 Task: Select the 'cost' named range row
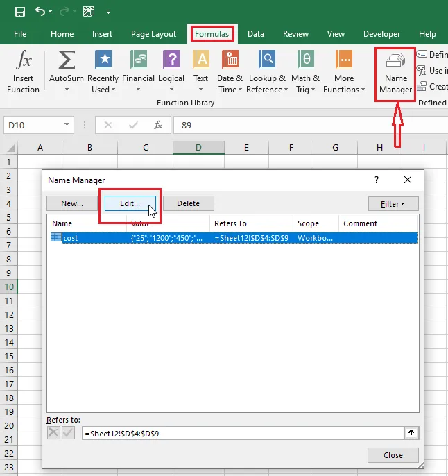point(234,238)
